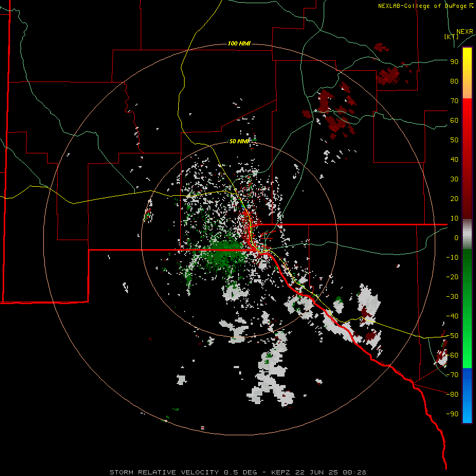Click the -20 value on velocity scale
The height and width of the screenshot is (476, 476).
pyautogui.click(x=452, y=277)
